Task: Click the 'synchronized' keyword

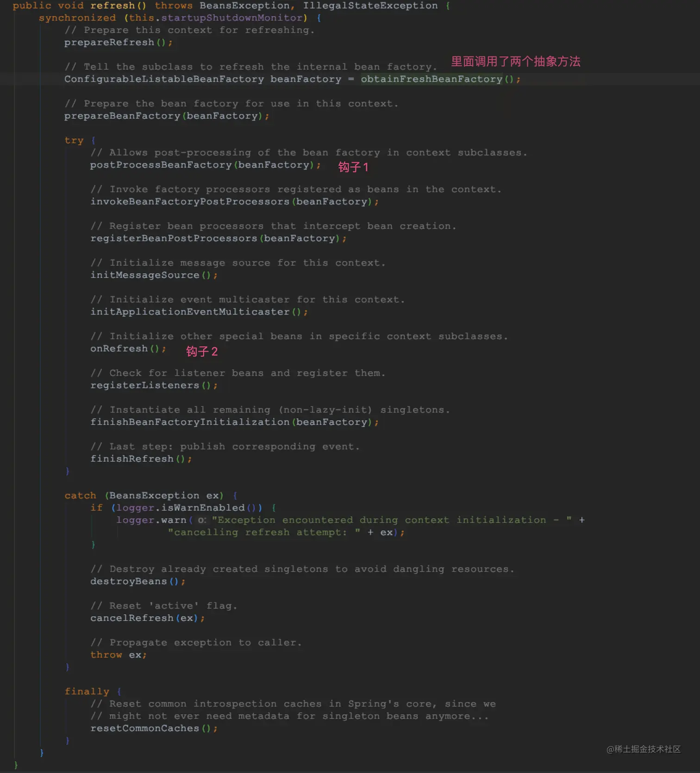Action: coord(77,18)
